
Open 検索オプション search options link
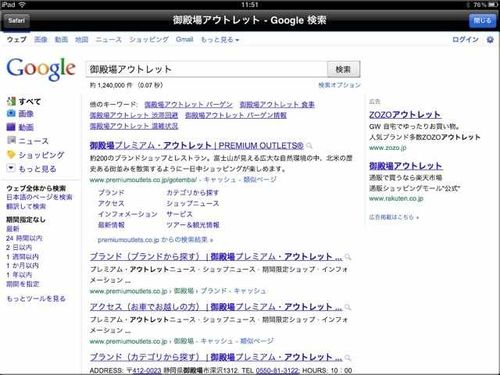point(339,85)
